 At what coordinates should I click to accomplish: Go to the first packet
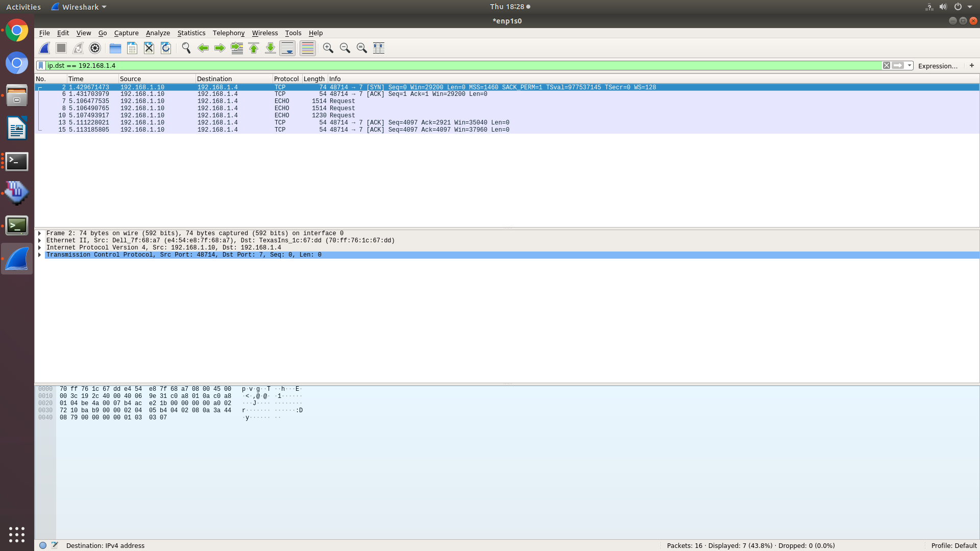pos(254,48)
